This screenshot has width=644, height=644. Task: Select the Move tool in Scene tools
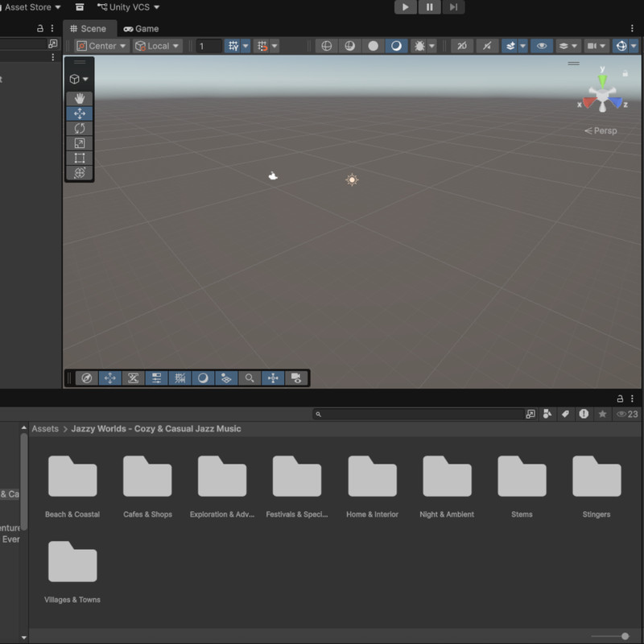click(x=79, y=114)
